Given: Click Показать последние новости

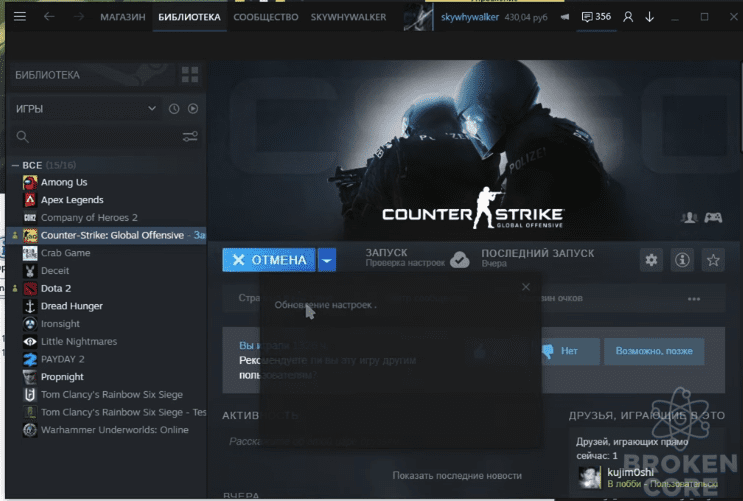Looking at the screenshot, I should tap(457, 475).
